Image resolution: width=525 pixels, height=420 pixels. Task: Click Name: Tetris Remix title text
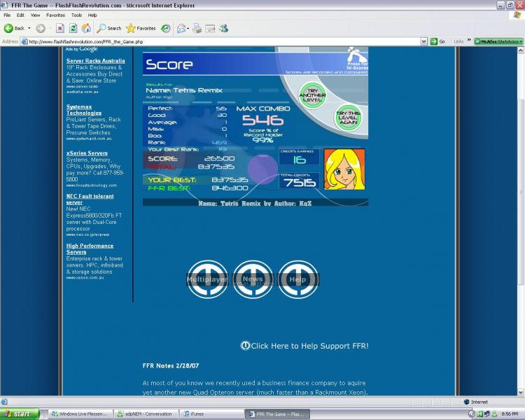(184, 90)
